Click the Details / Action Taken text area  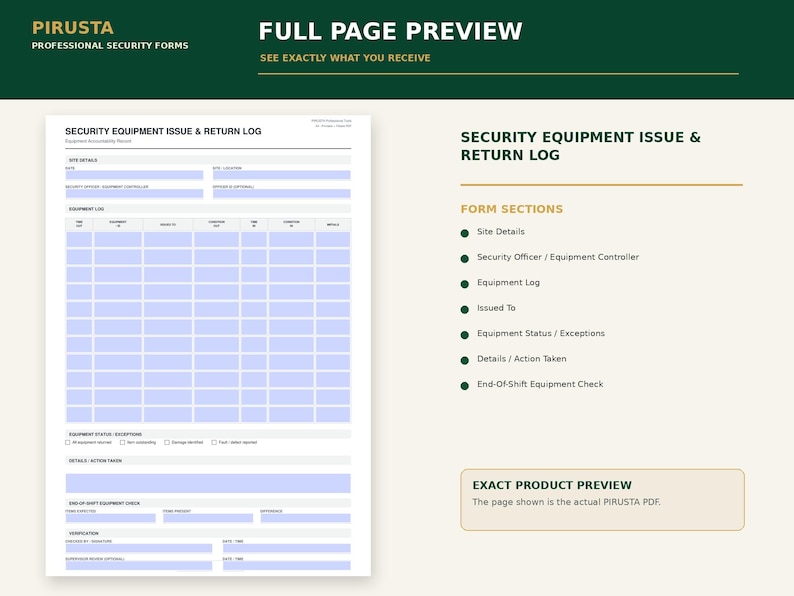point(208,483)
